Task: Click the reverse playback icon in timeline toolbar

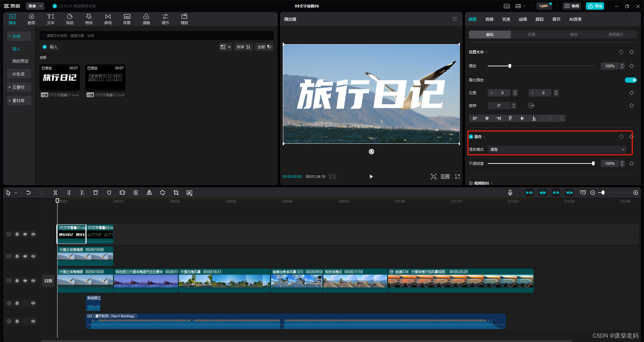Action: click(136, 193)
